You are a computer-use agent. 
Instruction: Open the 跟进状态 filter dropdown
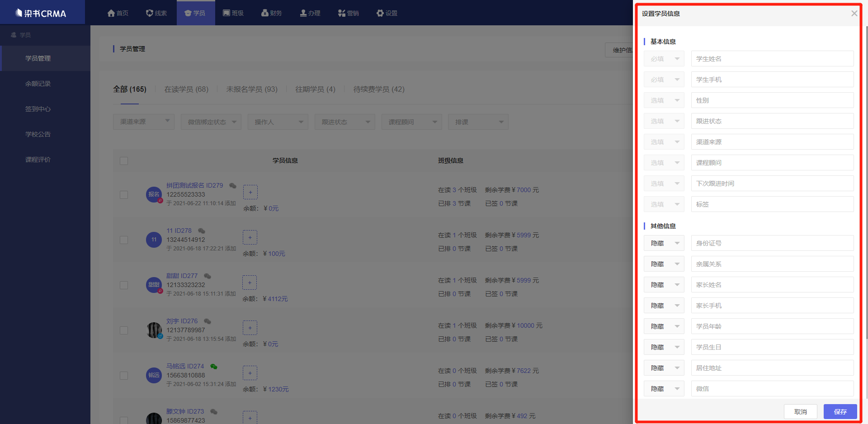[345, 122]
